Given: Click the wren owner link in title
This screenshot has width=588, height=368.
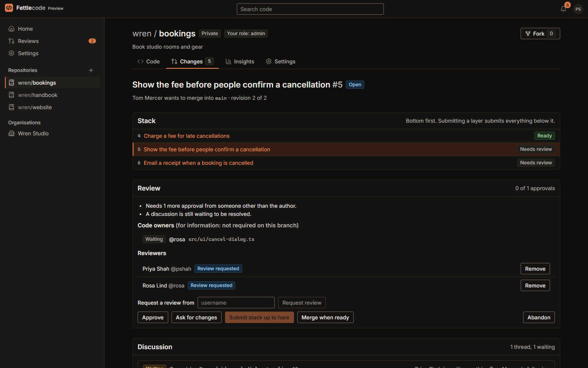Looking at the screenshot, I should point(142,34).
